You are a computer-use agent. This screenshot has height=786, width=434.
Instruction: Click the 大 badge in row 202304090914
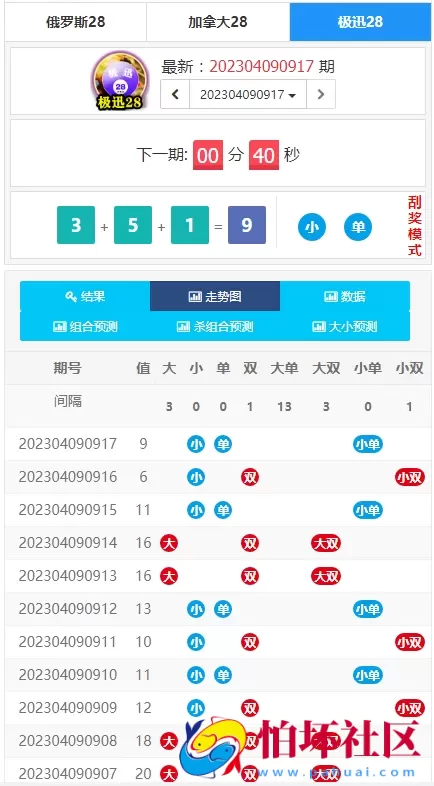169,543
